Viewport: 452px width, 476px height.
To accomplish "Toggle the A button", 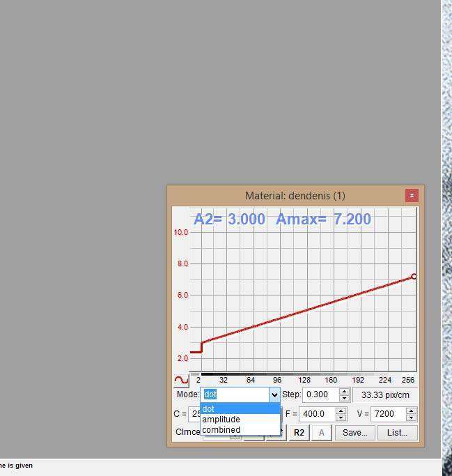I will (321, 433).
